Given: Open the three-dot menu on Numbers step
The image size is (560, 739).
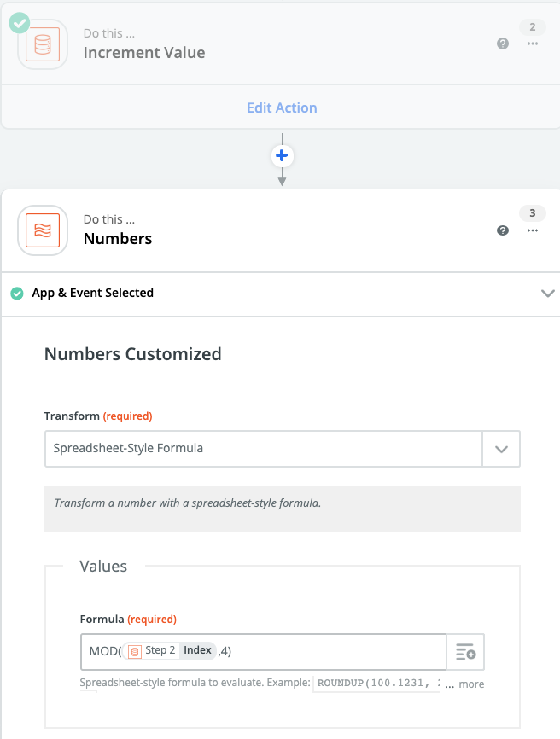Looking at the screenshot, I should [533, 230].
